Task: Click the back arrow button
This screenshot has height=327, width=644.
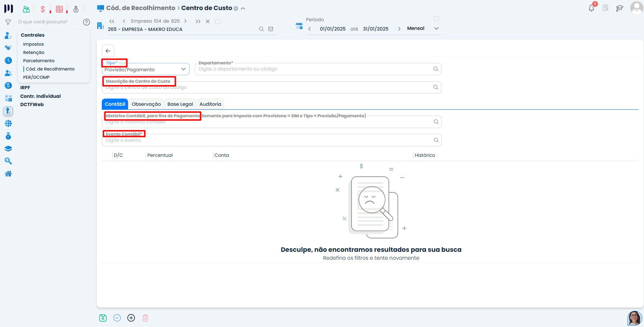Action: (x=108, y=51)
